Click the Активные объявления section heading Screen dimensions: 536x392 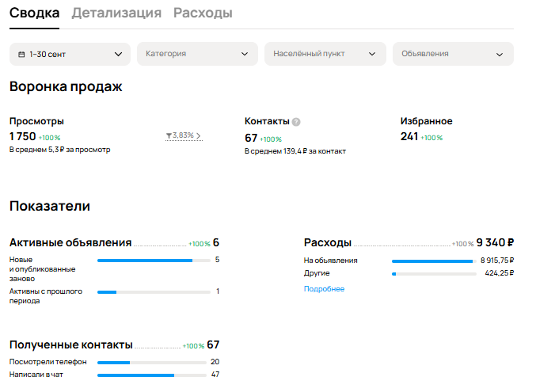click(x=70, y=243)
